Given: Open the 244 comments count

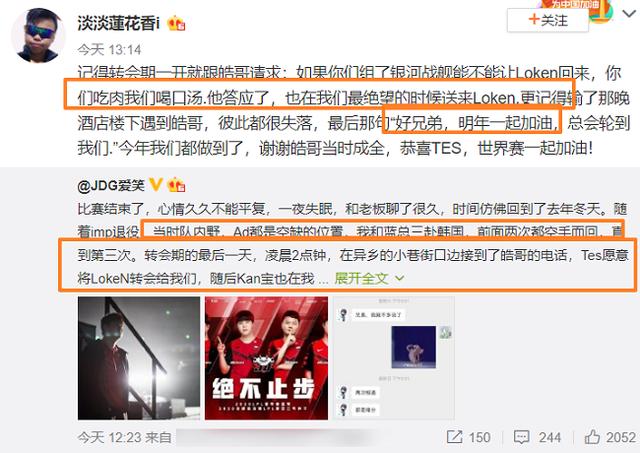Looking at the screenshot, I should tap(549, 437).
